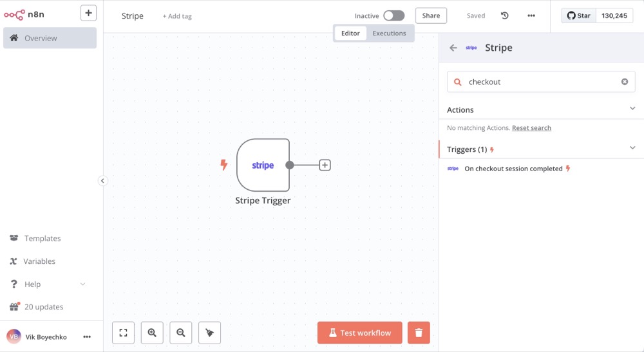Go back from Stripe node panel
The height and width of the screenshot is (352, 644).
(453, 48)
